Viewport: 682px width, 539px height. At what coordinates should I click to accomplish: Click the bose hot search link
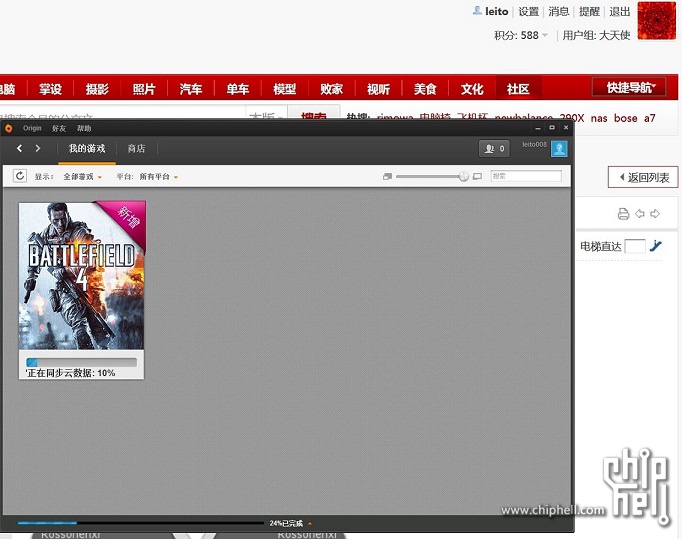tap(625, 118)
